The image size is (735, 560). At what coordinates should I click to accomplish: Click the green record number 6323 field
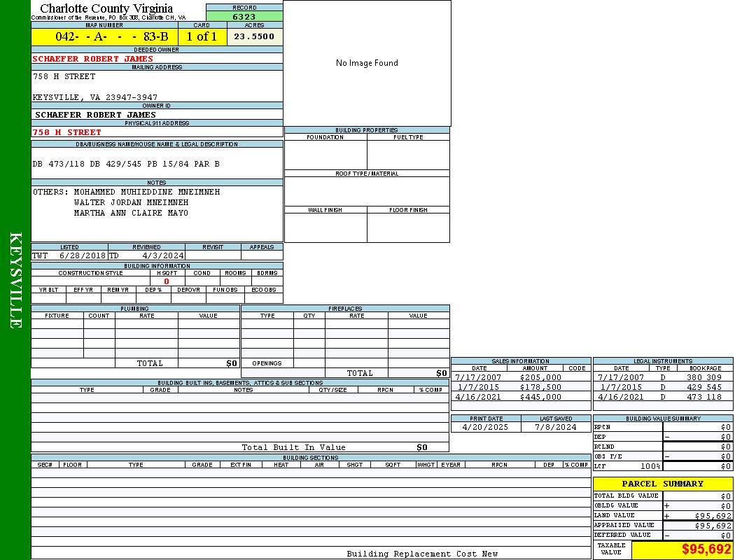tap(244, 16)
